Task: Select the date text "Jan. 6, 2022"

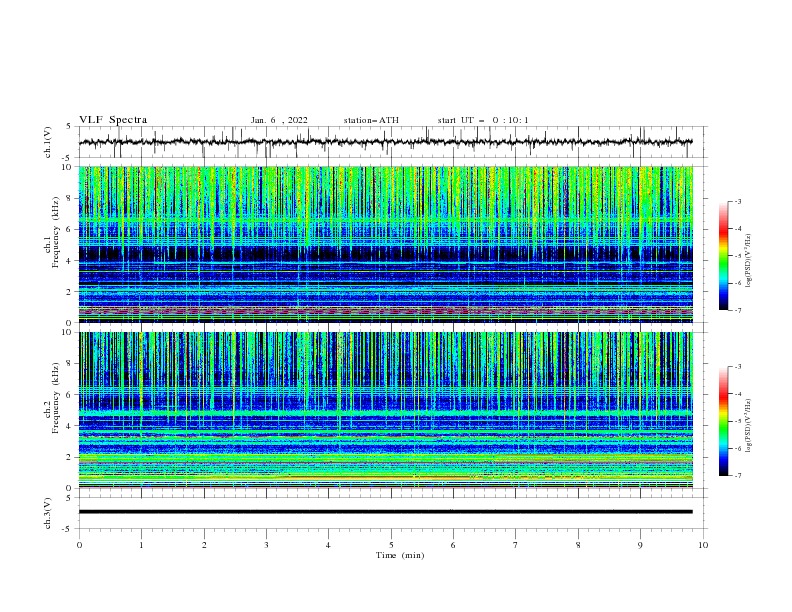Action: click(279, 120)
